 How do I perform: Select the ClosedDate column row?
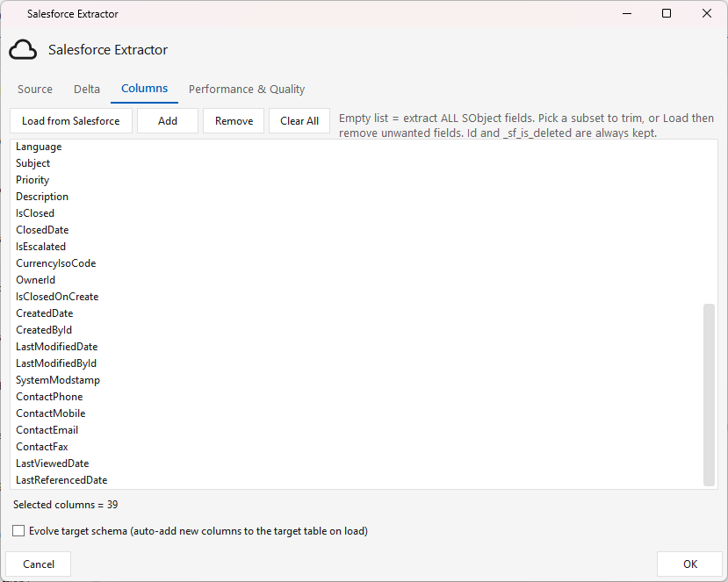point(357,230)
